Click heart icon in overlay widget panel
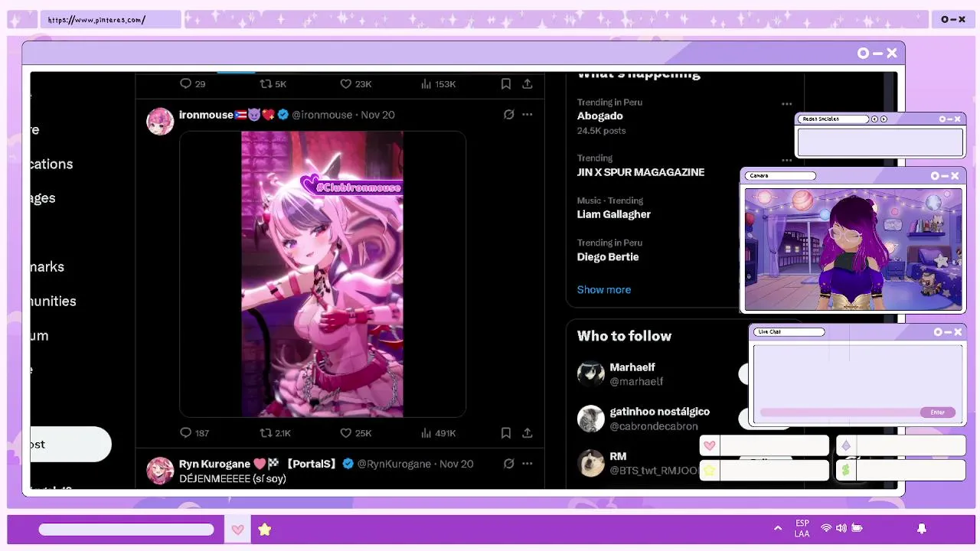The height and width of the screenshot is (551, 980). click(x=710, y=445)
